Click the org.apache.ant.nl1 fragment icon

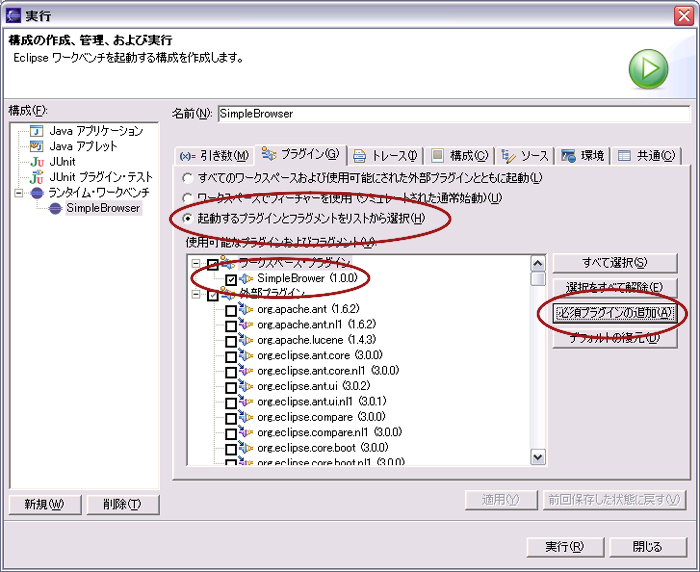click(x=246, y=324)
